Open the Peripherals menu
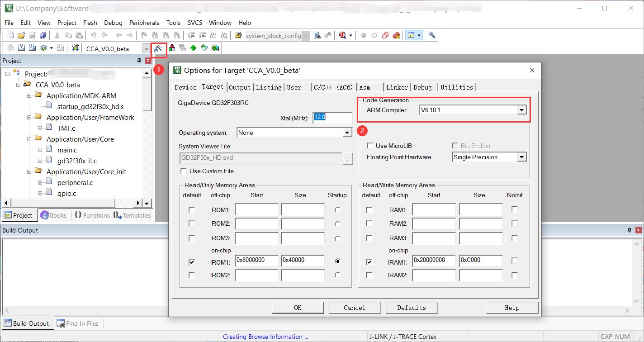This screenshot has height=342, width=644. [x=144, y=23]
